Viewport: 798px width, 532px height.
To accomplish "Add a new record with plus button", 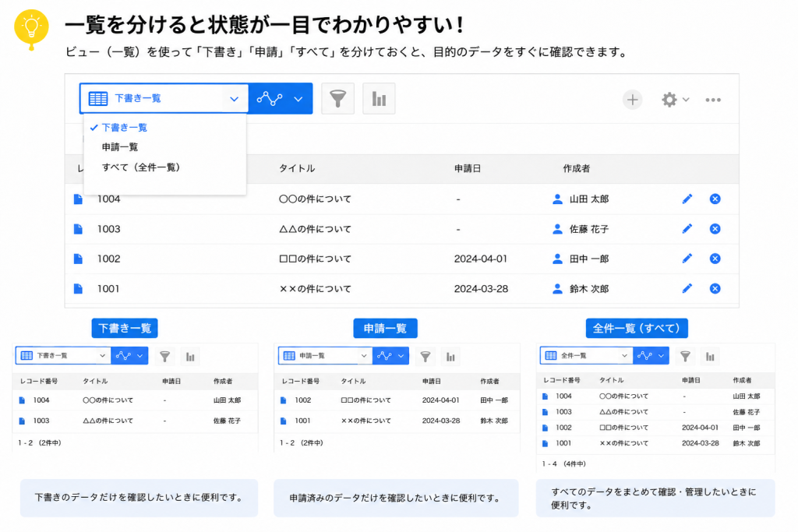I will point(633,100).
